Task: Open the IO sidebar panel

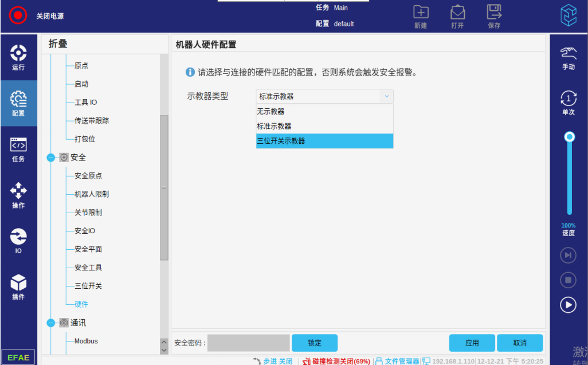Action: pyautogui.click(x=18, y=241)
